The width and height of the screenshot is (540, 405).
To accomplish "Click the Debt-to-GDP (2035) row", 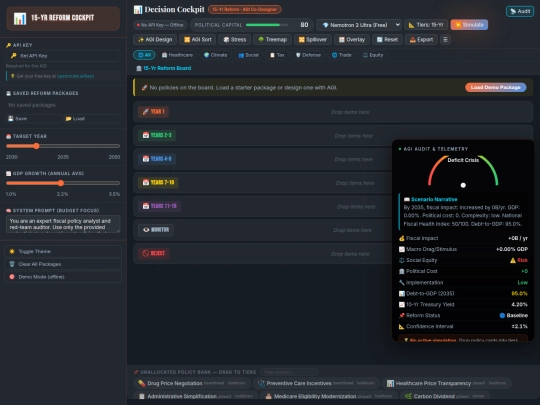I will [x=463, y=293].
